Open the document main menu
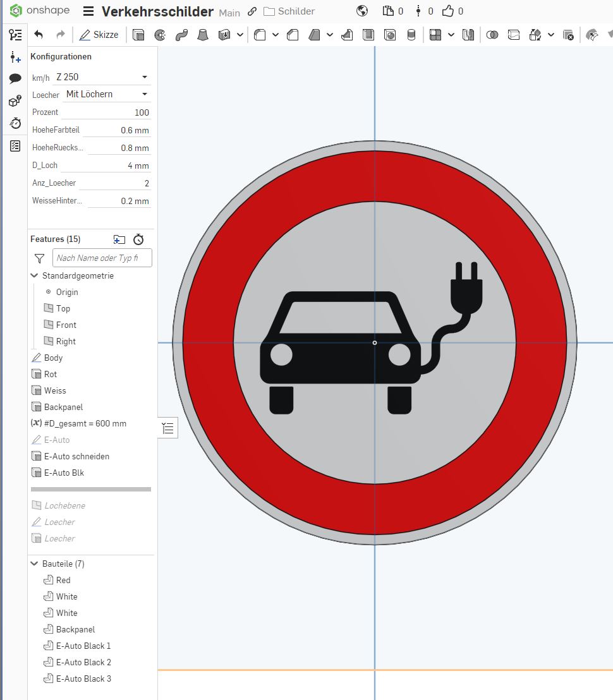 [88, 11]
